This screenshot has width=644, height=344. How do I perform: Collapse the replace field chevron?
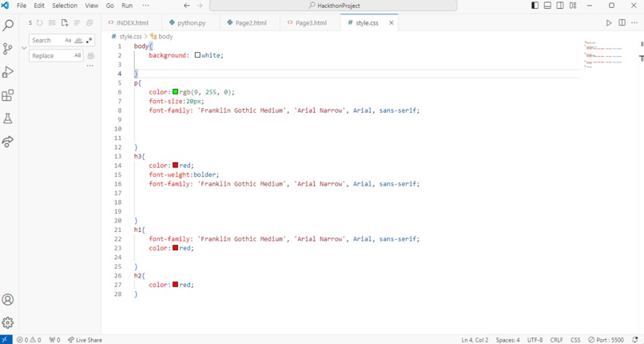coord(24,48)
